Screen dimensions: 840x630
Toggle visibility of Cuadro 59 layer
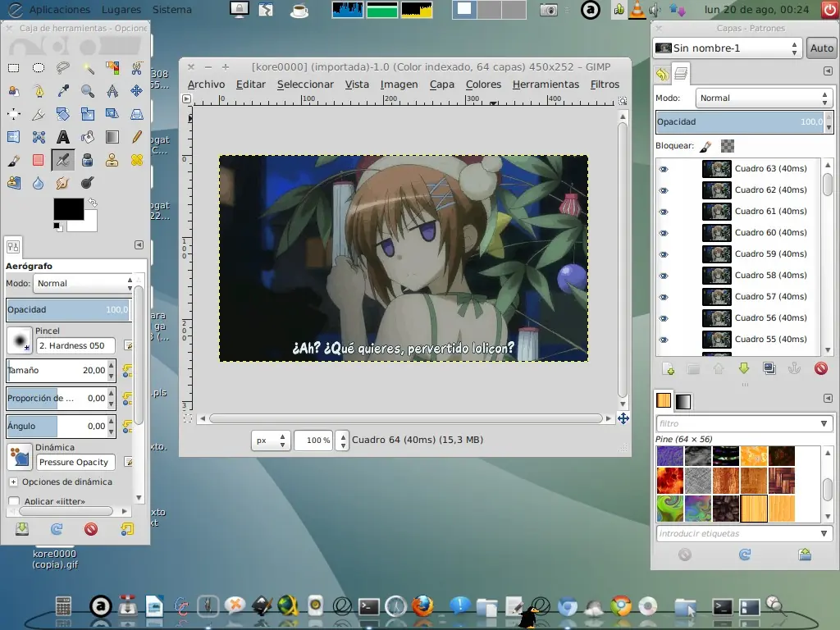tap(664, 254)
